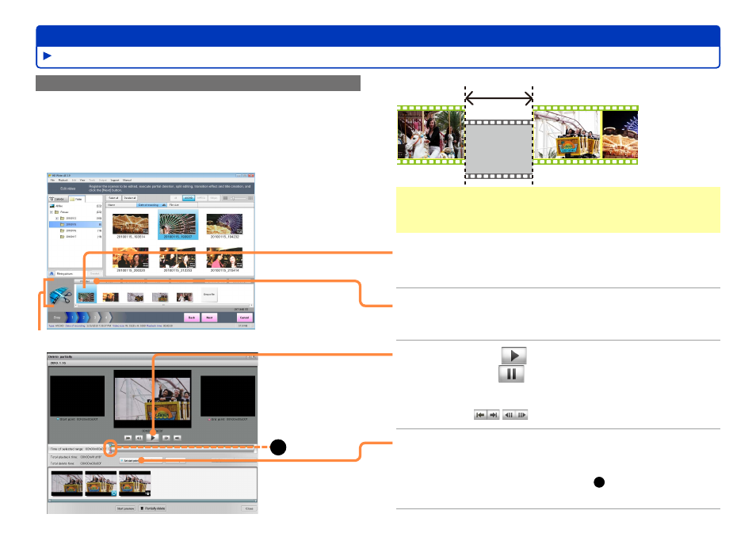Adjust the thumbnail size slider
The width and height of the screenshot is (756, 533).
[239, 198]
